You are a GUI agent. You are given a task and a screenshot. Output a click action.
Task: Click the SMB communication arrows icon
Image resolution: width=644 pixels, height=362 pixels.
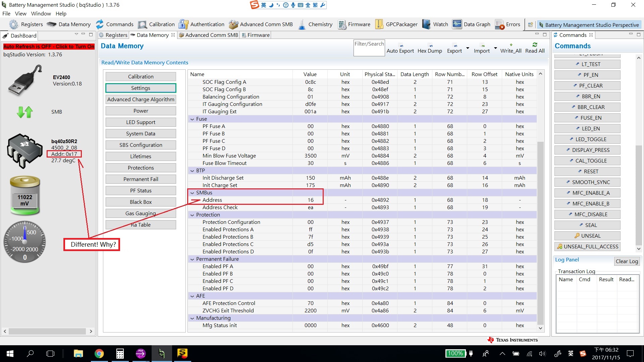tap(24, 112)
